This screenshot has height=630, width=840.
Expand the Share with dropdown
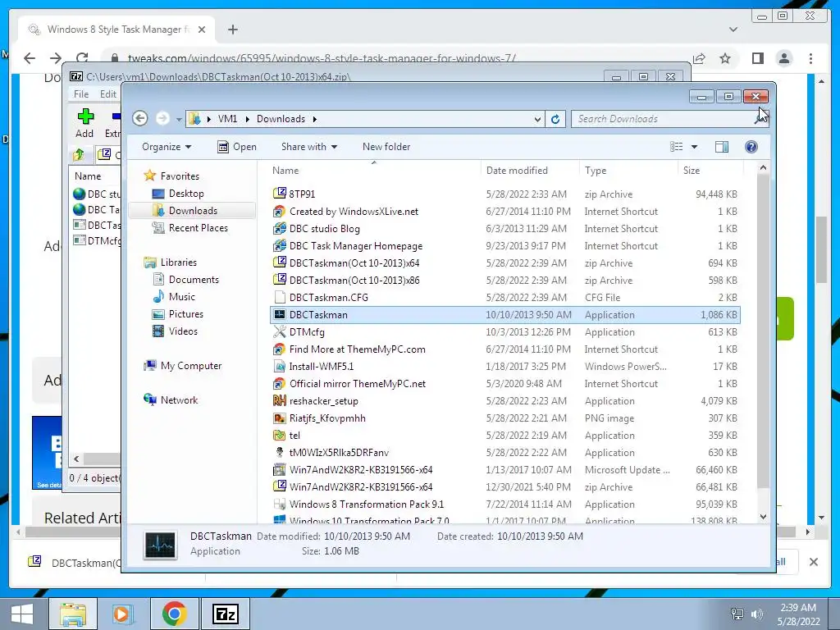(x=309, y=147)
